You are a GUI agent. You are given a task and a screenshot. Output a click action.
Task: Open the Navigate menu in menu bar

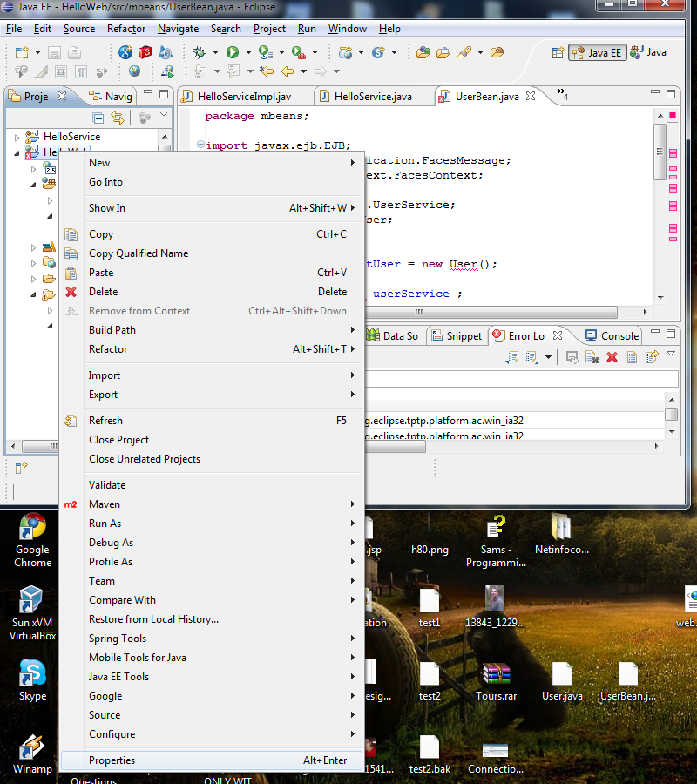178,29
